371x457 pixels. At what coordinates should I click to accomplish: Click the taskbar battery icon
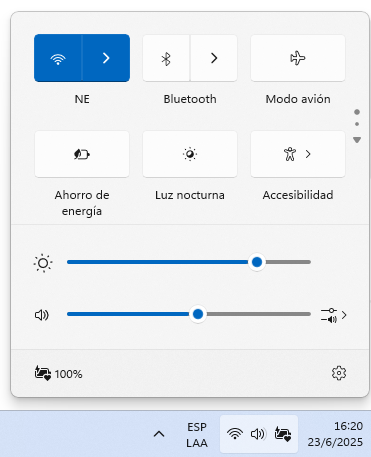click(283, 434)
